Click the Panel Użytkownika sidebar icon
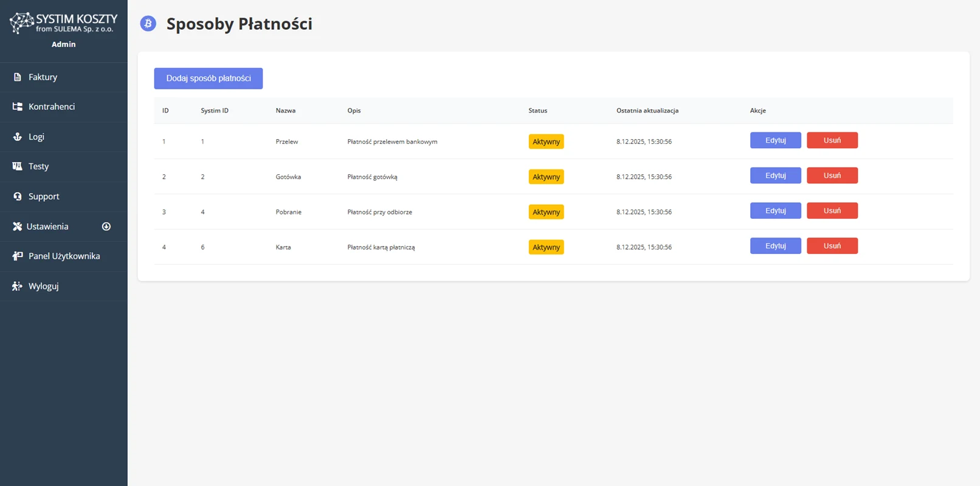Viewport: 980px width, 486px height. [x=17, y=256]
